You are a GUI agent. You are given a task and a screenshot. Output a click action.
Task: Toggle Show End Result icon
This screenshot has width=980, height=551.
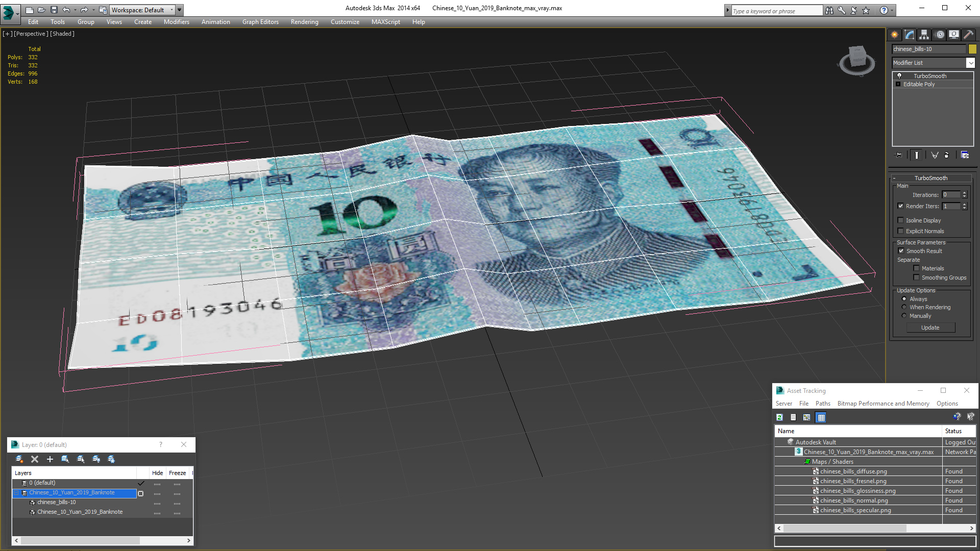[x=917, y=155]
